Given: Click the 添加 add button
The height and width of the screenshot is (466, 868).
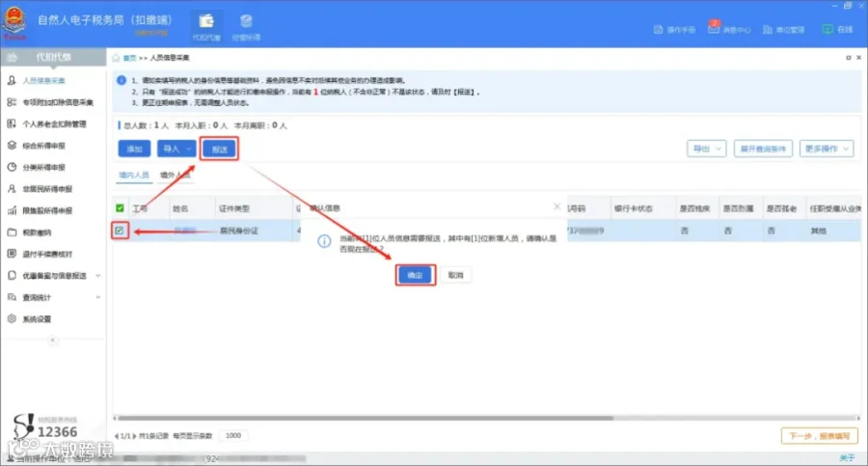Looking at the screenshot, I should 134,149.
